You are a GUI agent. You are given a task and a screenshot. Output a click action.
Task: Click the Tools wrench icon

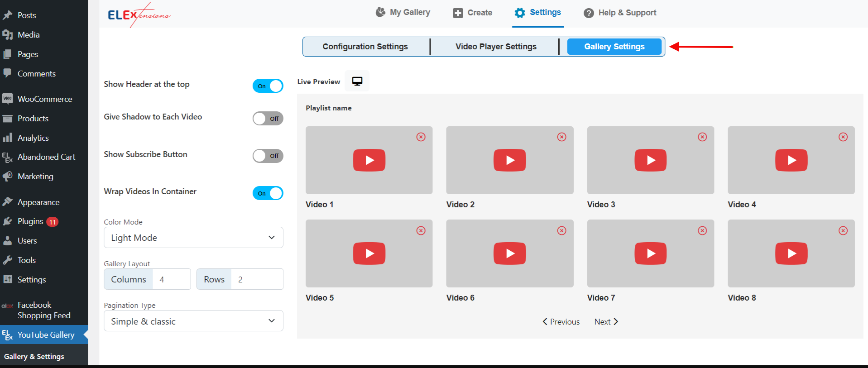pyautogui.click(x=7, y=260)
